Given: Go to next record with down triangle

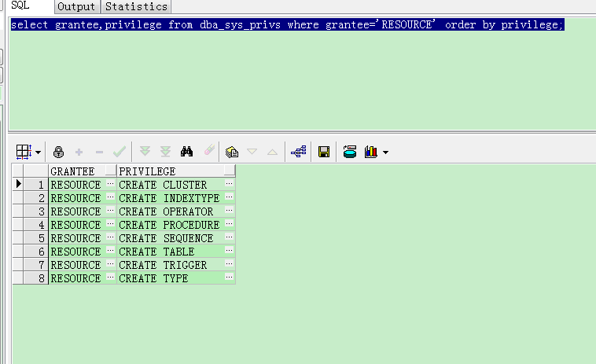Looking at the screenshot, I should [252, 152].
